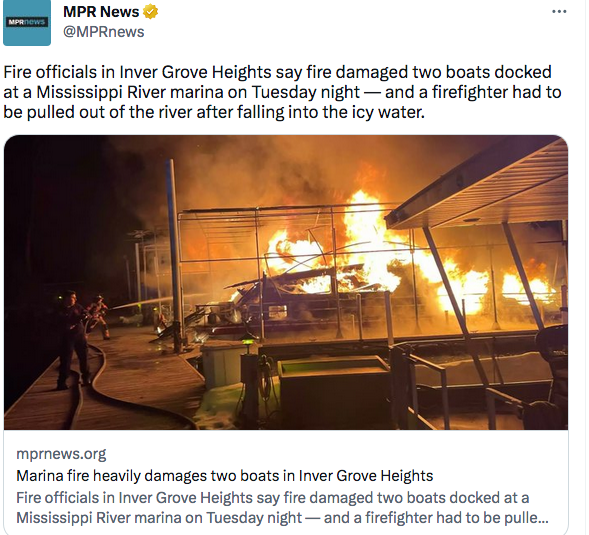Click the article preview description text

pos(282,508)
